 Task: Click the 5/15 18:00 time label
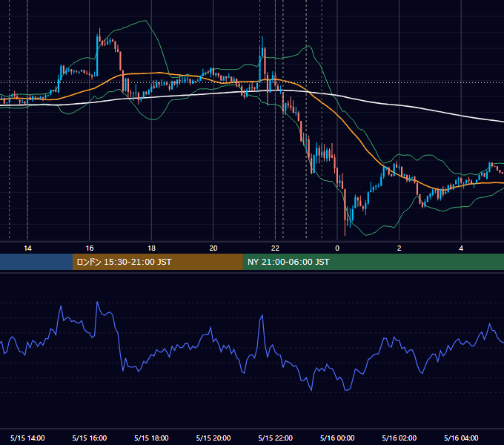pos(151,438)
